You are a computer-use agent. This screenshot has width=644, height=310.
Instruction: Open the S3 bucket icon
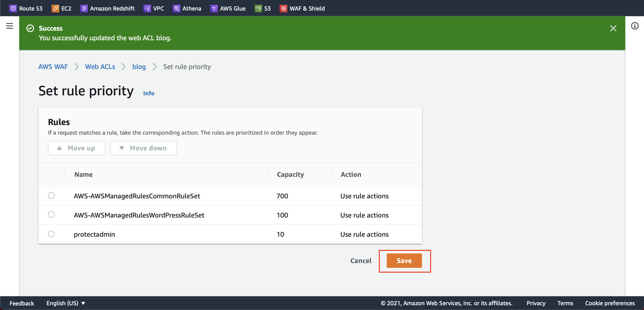pos(258,8)
